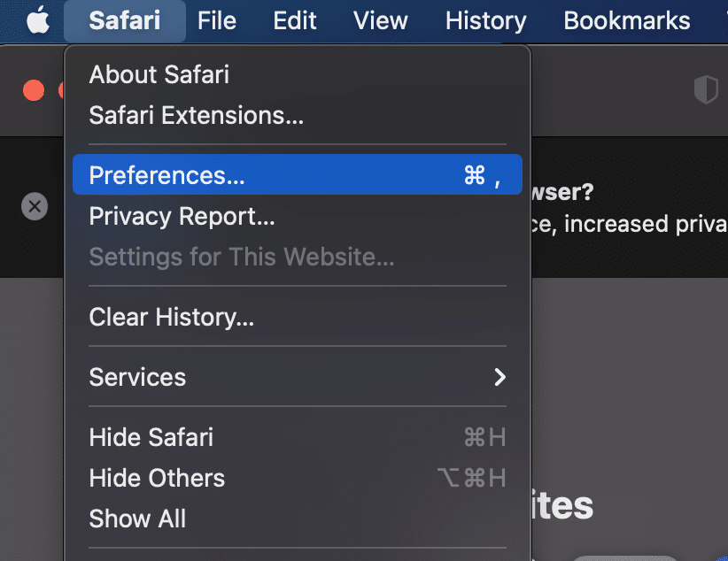Click the red close traffic light
Image resolution: width=728 pixels, height=561 pixels.
[x=34, y=89]
